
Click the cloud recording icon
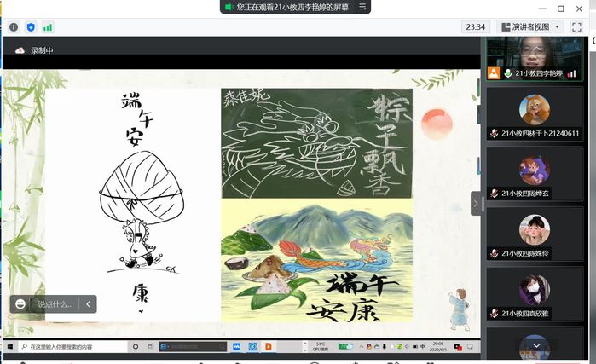click(x=20, y=50)
